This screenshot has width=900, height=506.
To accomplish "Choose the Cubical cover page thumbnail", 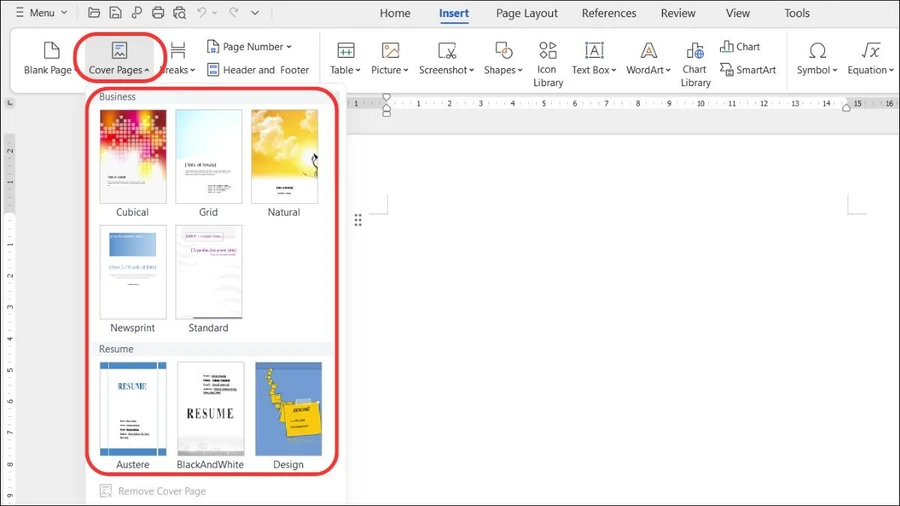I will [x=133, y=156].
